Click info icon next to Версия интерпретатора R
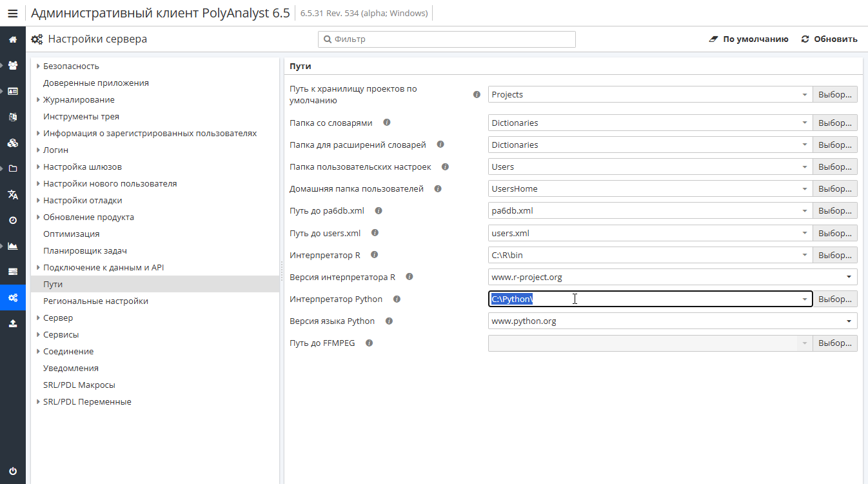The image size is (868, 484). [409, 277]
